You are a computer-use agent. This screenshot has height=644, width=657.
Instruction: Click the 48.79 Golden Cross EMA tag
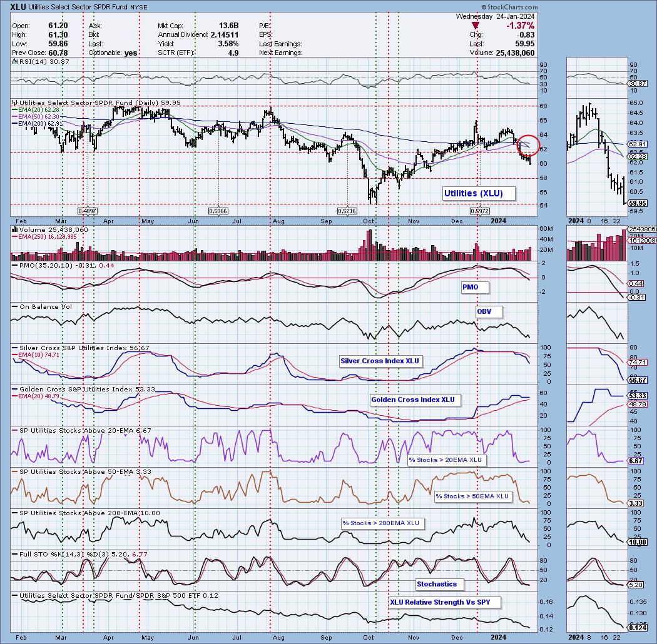[638, 405]
